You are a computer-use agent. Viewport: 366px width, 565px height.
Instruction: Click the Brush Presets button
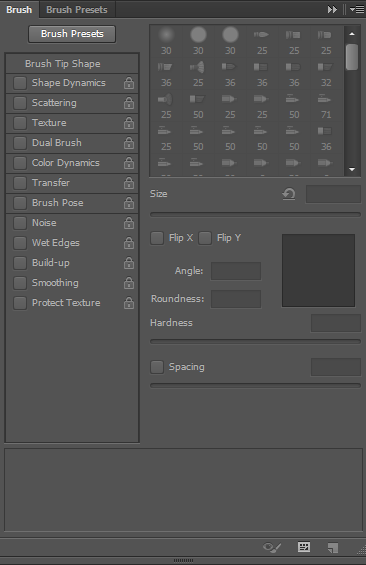pyautogui.click(x=72, y=34)
